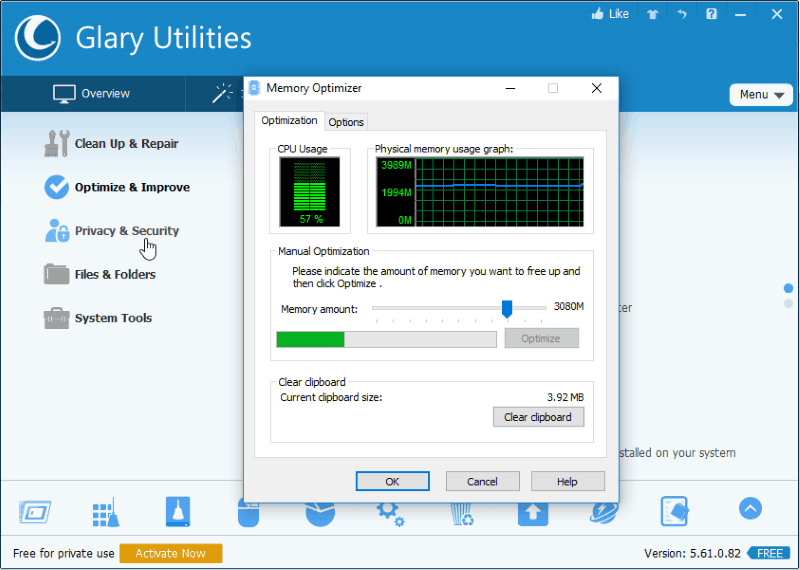Open the startup manager screen icon in bottom dock
The height and width of the screenshot is (570, 800).
[x=35, y=512]
